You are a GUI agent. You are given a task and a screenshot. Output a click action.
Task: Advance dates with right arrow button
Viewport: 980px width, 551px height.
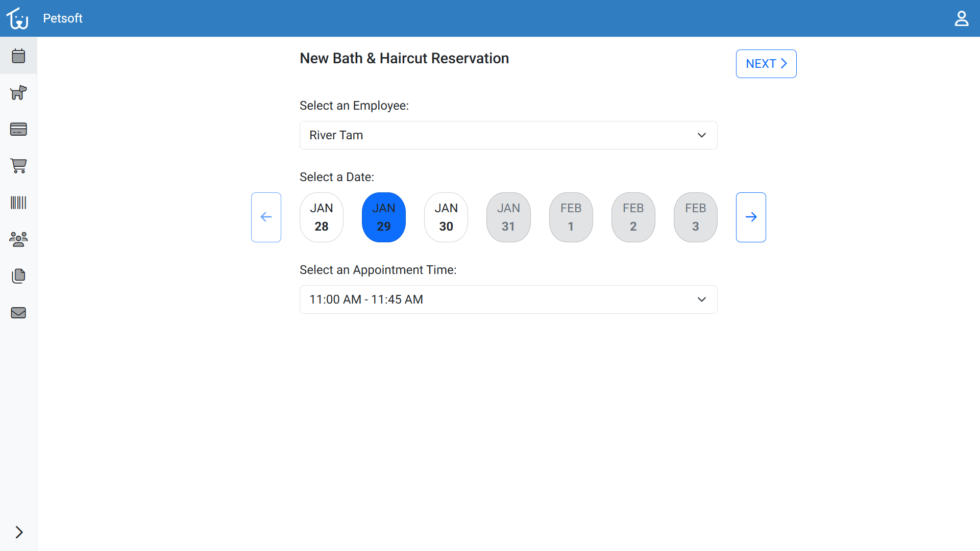click(751, 217)
